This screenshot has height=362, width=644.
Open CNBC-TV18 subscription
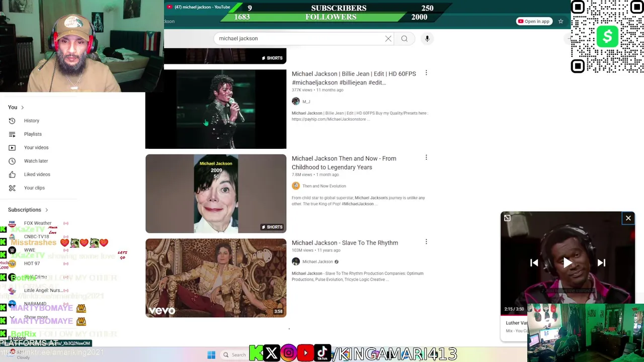tap(36, 236)
